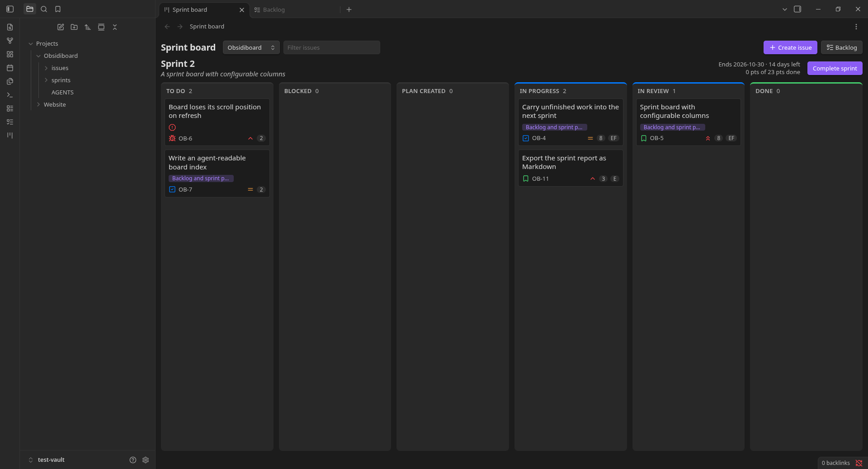868x469 pixels.
Task: Collapse the Projects folder
Action: [31, 44]
